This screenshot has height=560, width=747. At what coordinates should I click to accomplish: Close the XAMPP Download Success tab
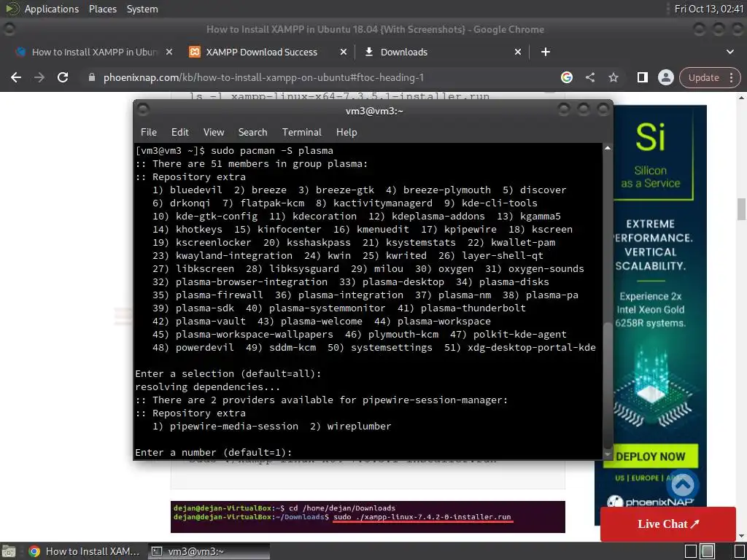point(344,52)
